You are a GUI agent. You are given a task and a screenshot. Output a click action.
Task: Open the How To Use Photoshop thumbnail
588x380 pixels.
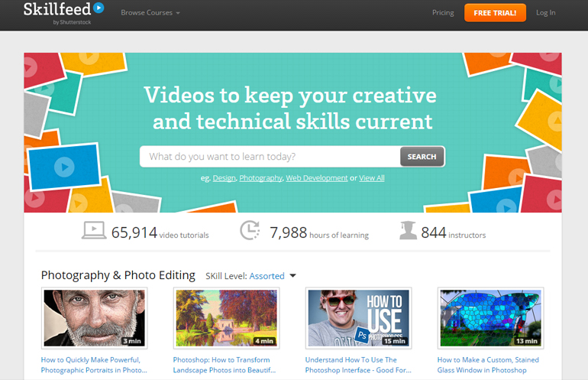(x=358, y=318)
